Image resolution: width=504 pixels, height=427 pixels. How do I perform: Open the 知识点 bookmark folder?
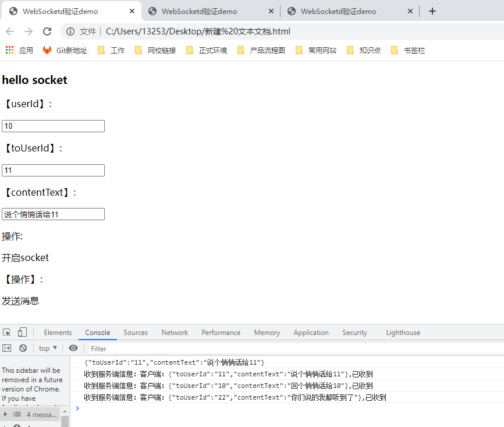click(364, 50)
